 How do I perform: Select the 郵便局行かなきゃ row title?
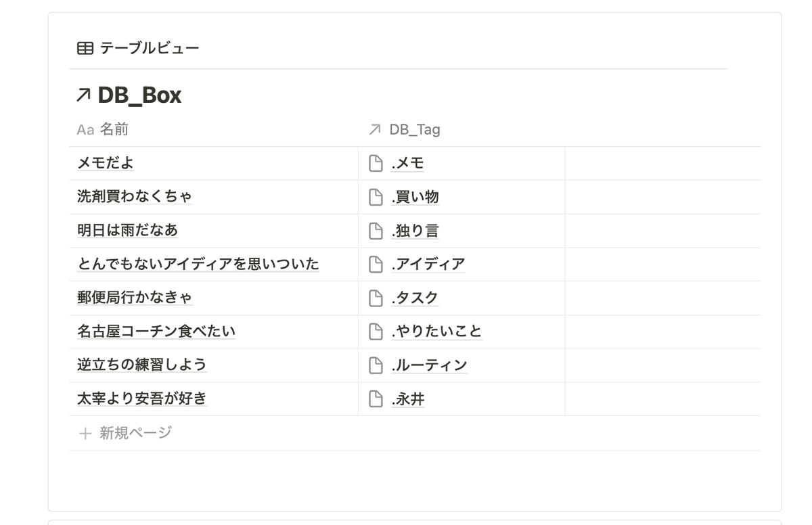[x=135, y=298]
